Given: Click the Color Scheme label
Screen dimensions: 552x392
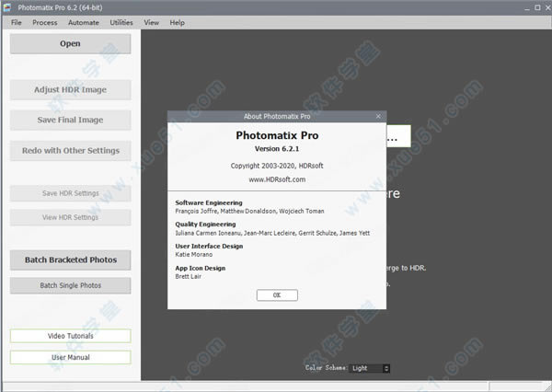Looking at the screenshot, I should 326,368.
